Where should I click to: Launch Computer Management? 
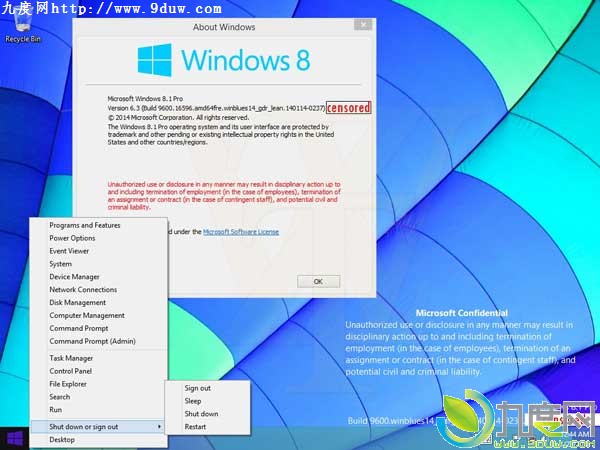coord(98,315)
